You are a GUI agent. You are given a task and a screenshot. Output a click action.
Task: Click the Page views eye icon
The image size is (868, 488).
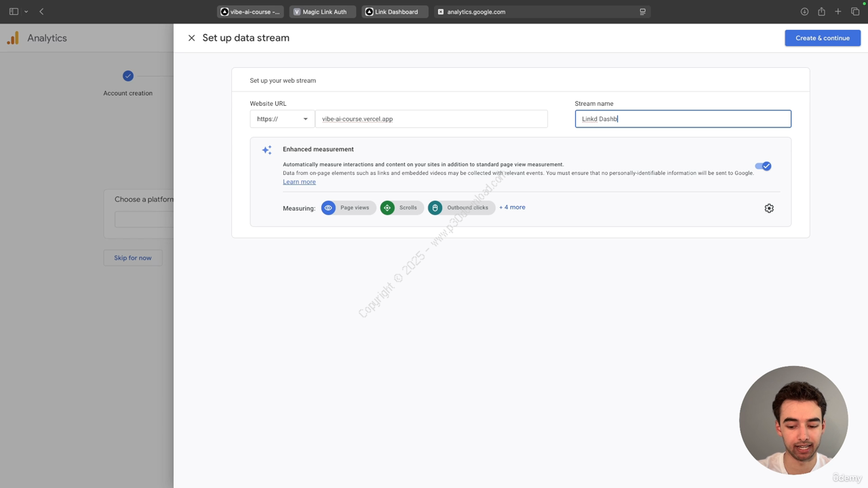328,207
